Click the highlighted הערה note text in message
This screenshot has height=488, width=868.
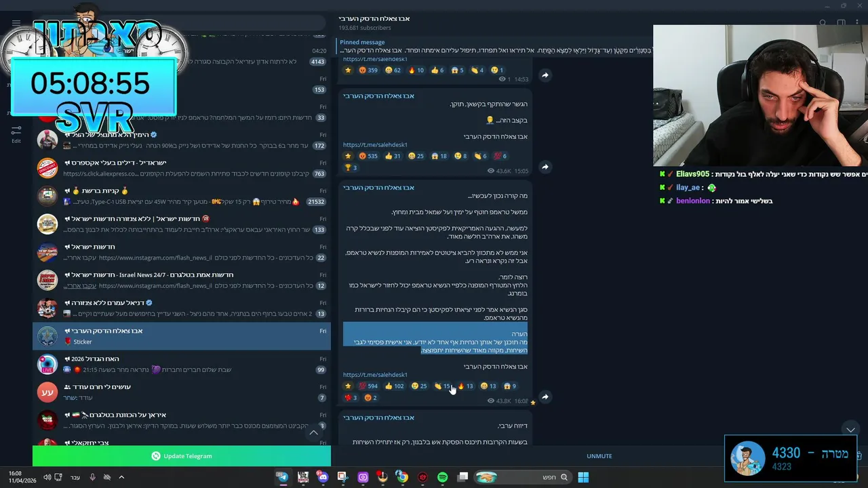pyautogui.click(x=435, y=338)
